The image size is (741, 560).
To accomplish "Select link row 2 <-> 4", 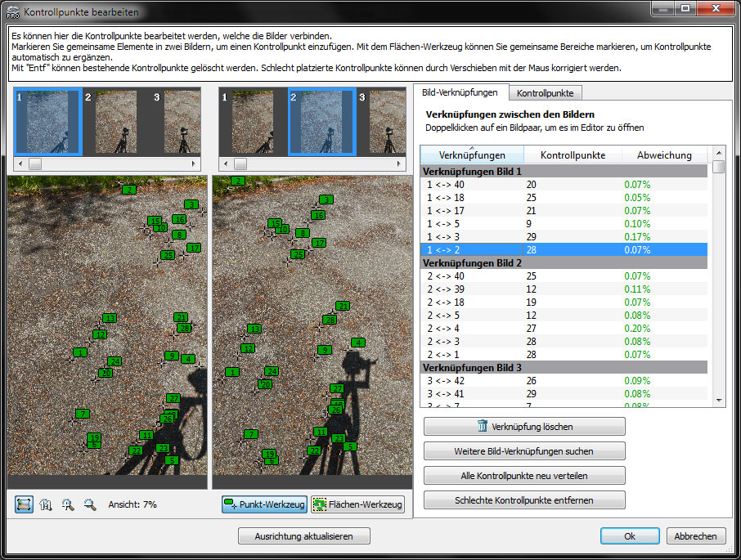I will [564, 328].
